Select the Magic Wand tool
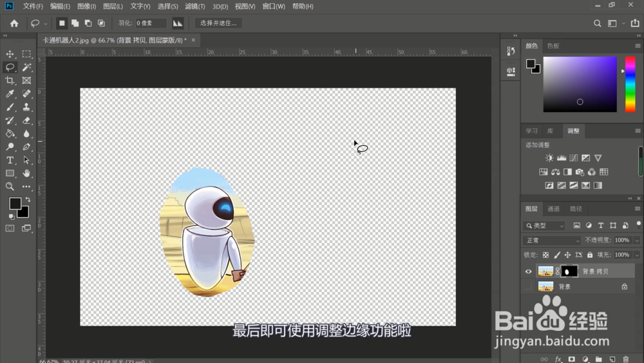Image resolution: width=644 pixels, height=363 pixels. tap(26, 67)
